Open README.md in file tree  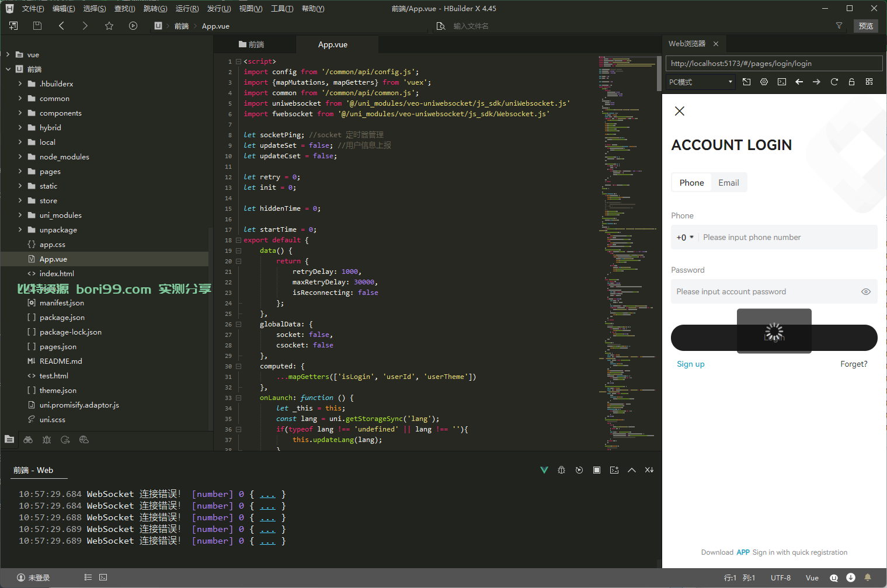61,361
